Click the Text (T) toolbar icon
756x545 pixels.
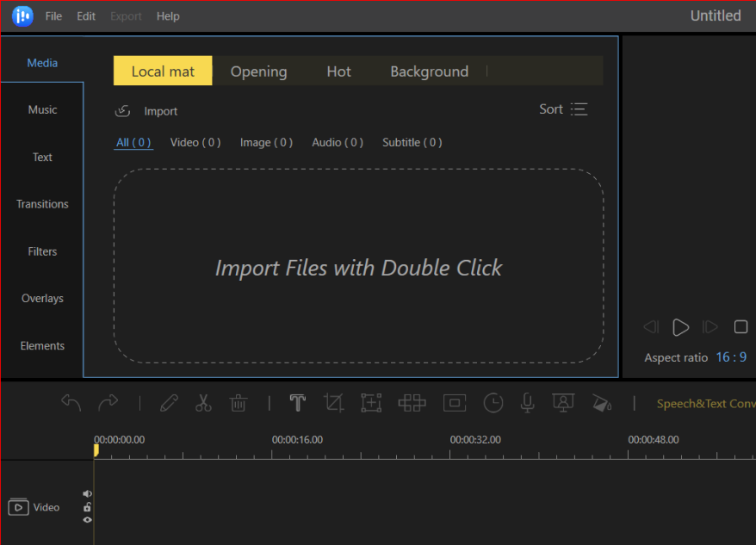click(297, 403)
